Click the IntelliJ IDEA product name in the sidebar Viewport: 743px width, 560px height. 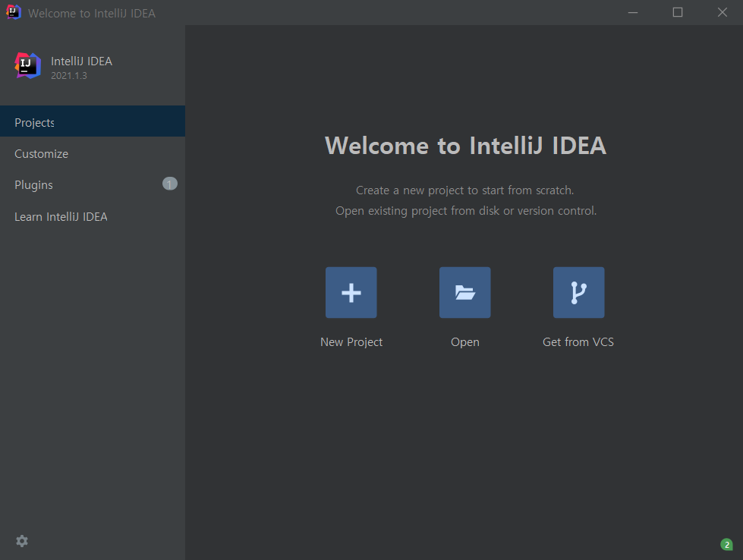pyautogui.click(x=81, y=61)
